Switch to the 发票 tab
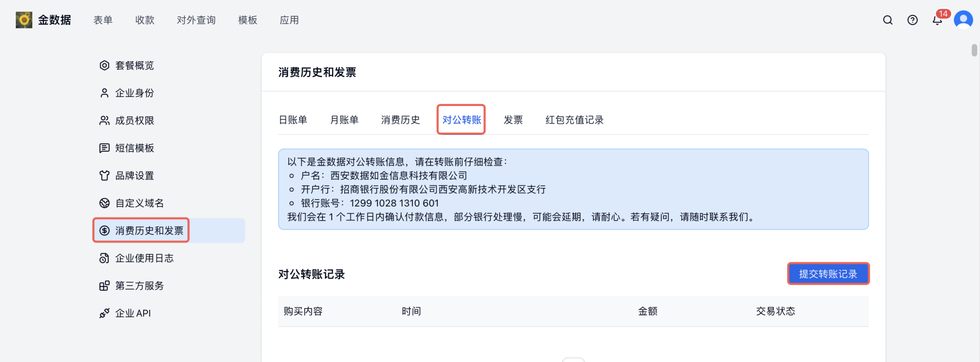This screenshot has width=980, height=362. (x=513, y=120)
